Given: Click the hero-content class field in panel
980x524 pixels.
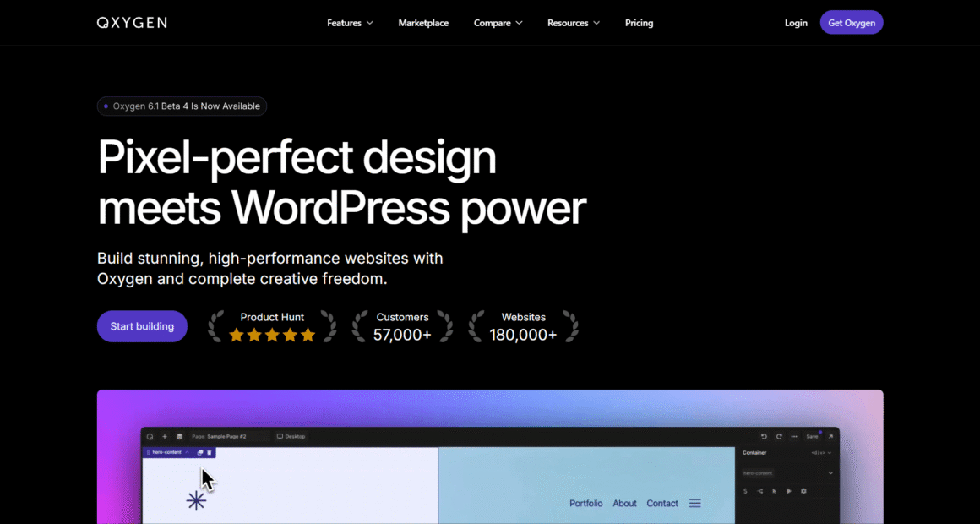Looking at the screenshot, I should [x=758, y=473].
